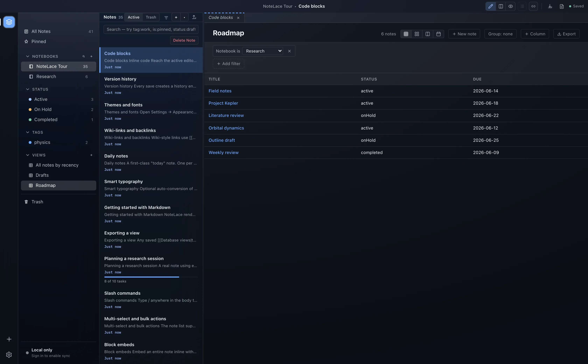
Task: Add a new view with plus icon
Action: (91, 155)
